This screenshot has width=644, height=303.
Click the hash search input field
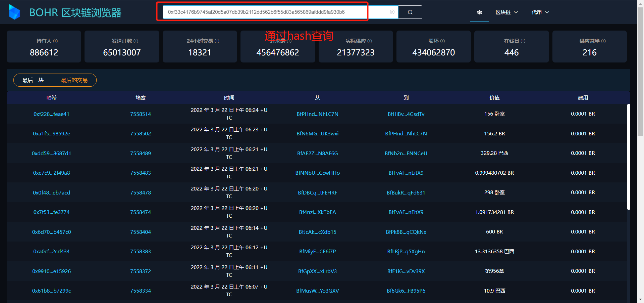(x=265, y=12)
